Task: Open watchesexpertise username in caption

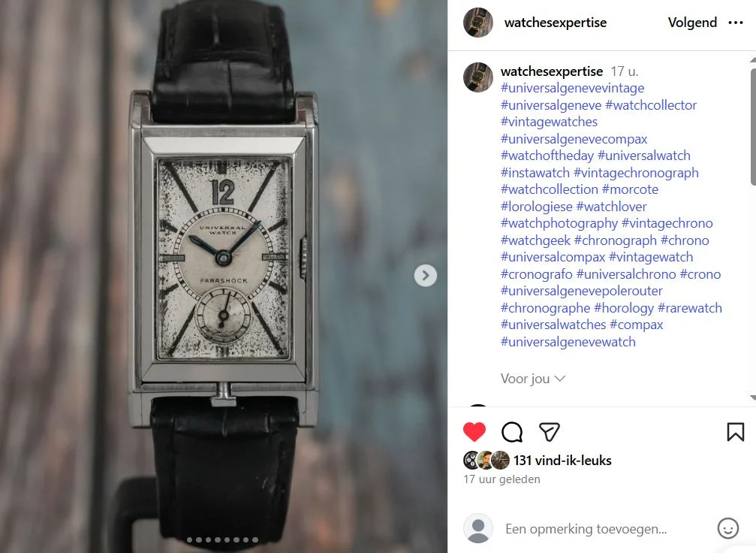Action: click(552, 71)
